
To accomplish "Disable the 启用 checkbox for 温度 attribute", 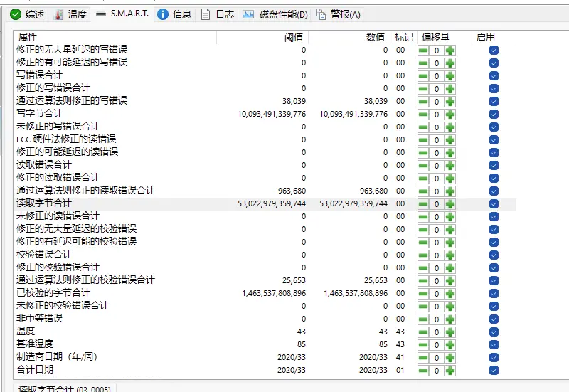I will 494,332.
